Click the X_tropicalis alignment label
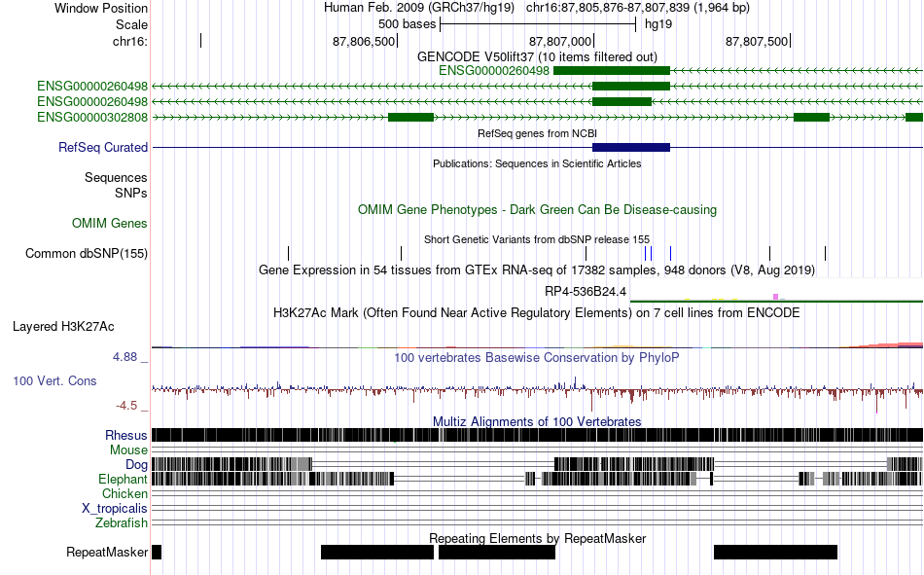Viewport: 924px width, 575px height. coord(115,509)
